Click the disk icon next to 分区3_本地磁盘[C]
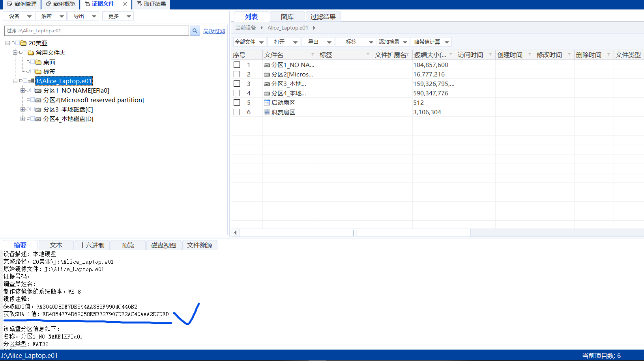The width and height of the screenshot is (644, 361). pyautogui.click(x=37, y=109)
